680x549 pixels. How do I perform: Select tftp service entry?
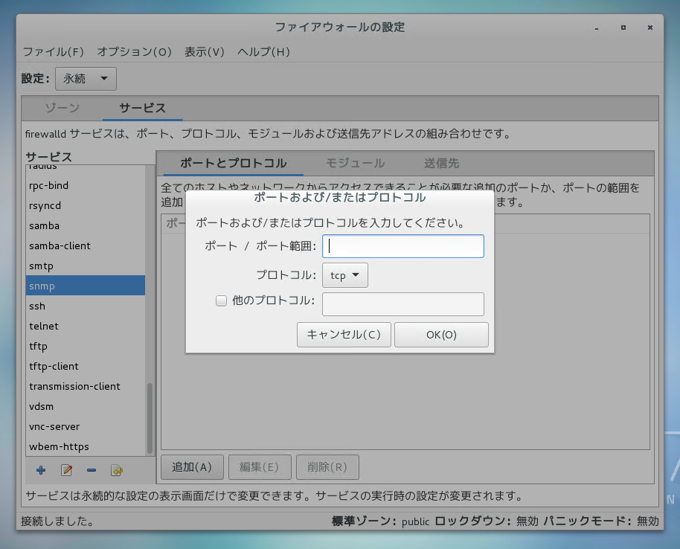85,346
